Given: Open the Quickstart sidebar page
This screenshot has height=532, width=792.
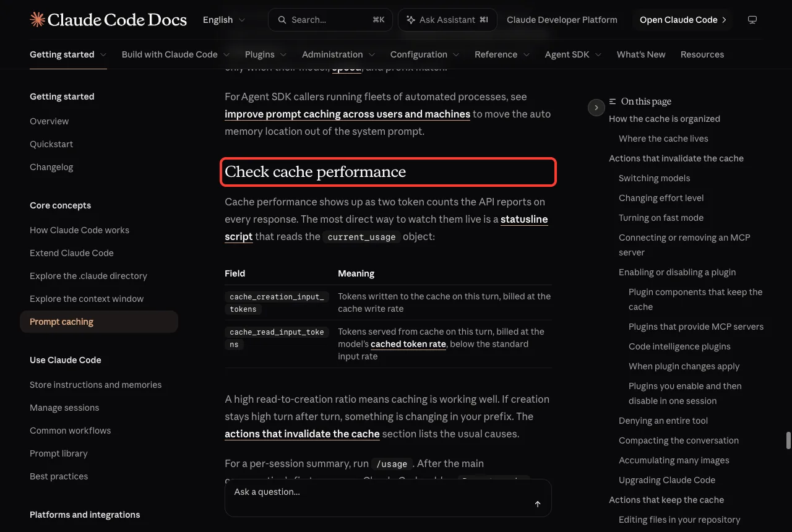Looking at the screenshot, I should (51, 144).
